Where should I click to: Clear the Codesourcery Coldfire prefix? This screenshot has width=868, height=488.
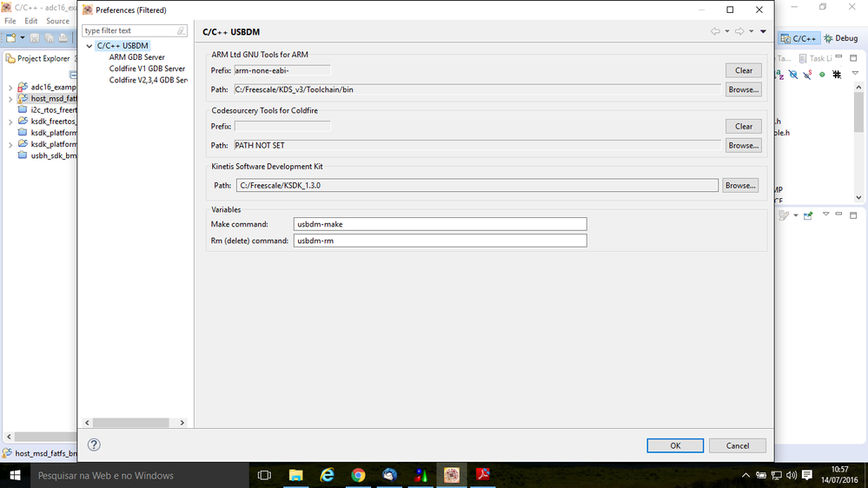pos(744,126)
